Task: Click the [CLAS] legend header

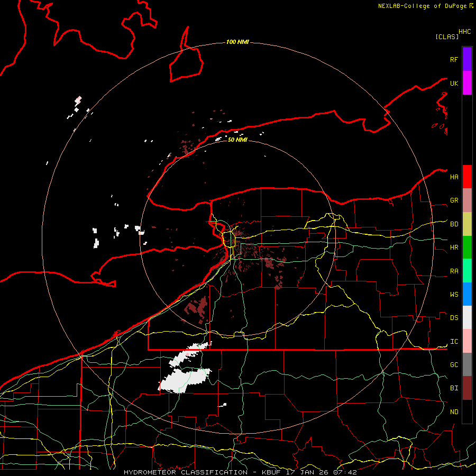Action: point(447,36)
